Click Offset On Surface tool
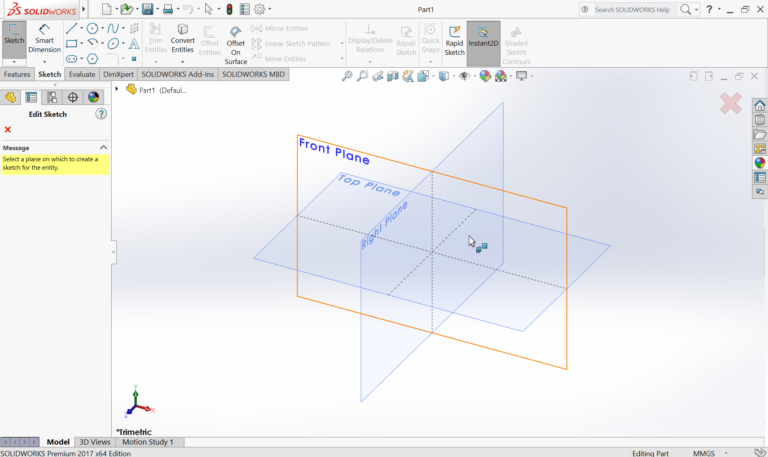This screenshot has height=457, width=768. coord(236,44)
